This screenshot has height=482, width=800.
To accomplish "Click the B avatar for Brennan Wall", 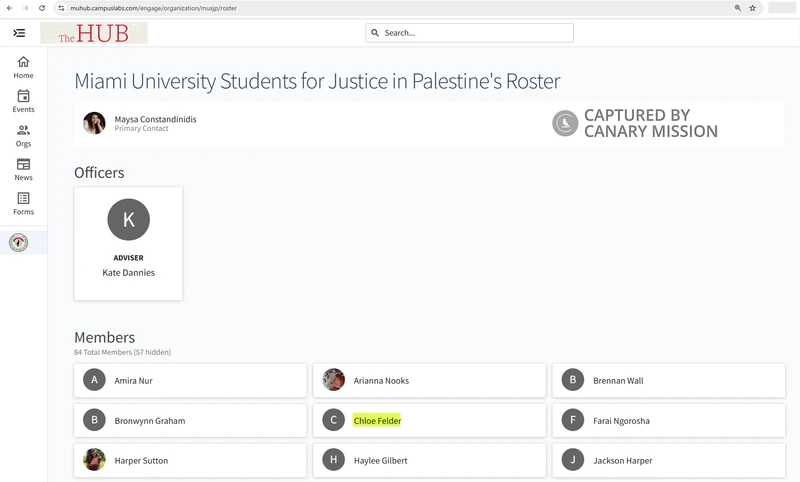I will coord(573,380).
